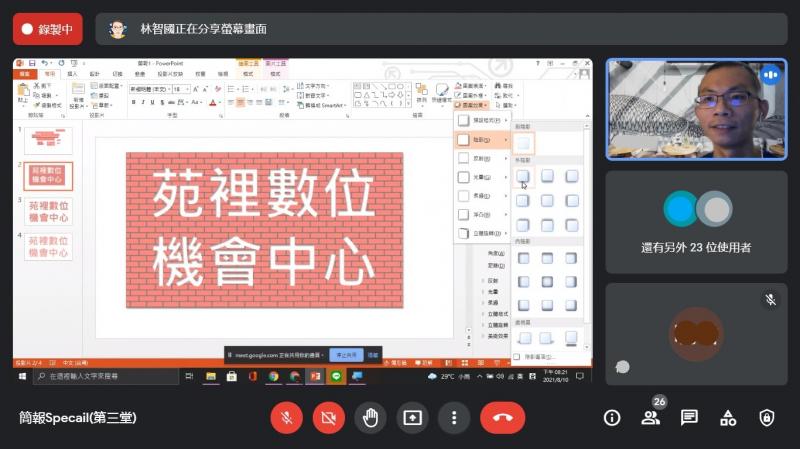Open the shape outline dropdown
800x449 pixels.
pyautogui.click(x=470, y=95)
